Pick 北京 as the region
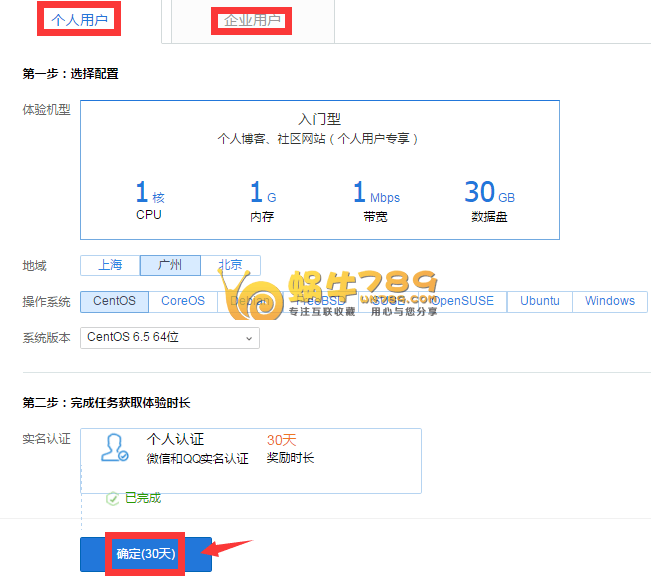The width and height of the screenshot is (651, 587). point(230,265)
